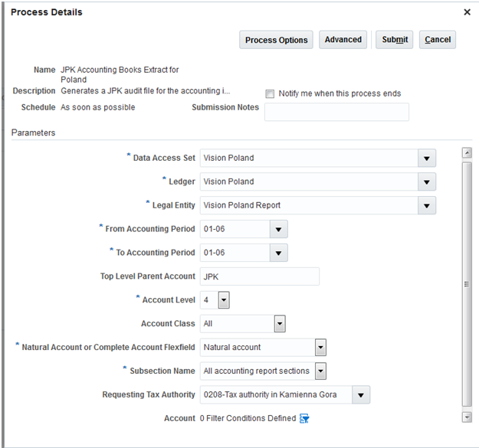Open From Accounting Period dropdown
479x448 pixels.
tap(278, 229)
